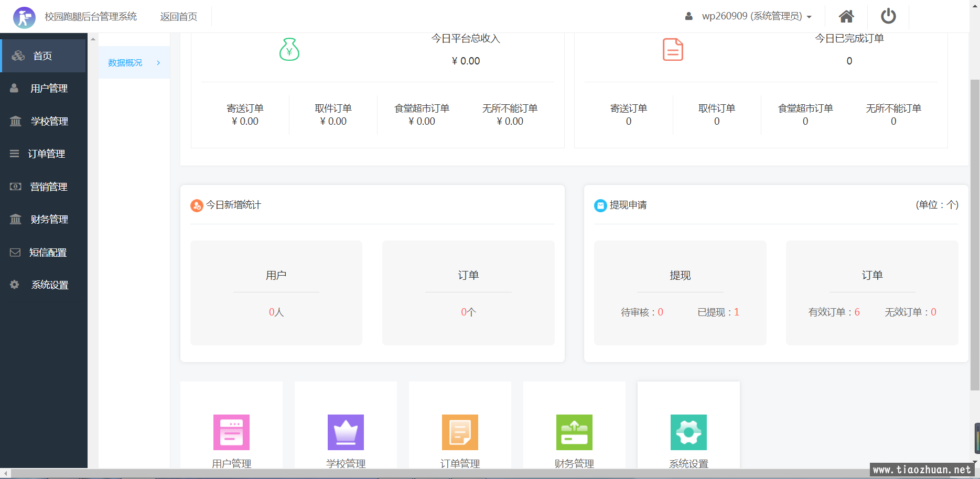The height and width of the screenshot is (479, 980).
Task: Click the user avatar icon beside wp260909
Action: click(689, 16)
